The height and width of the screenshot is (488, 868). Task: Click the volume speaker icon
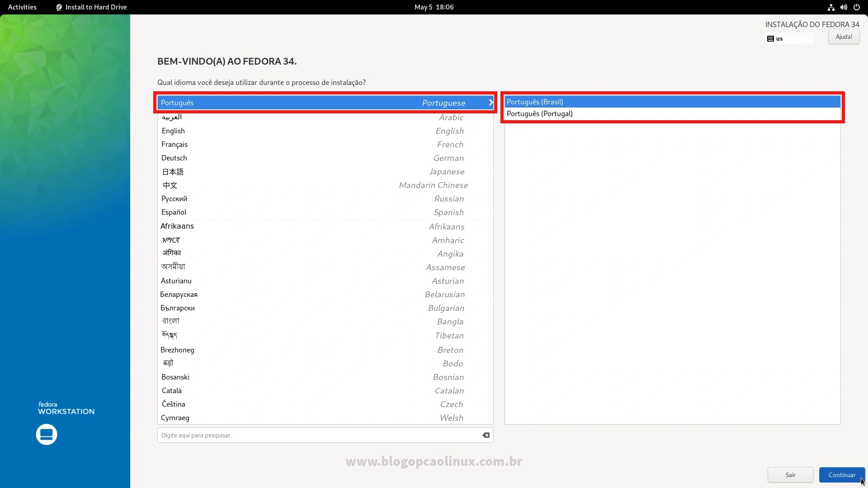pyautogui.click(x=844, y=7)
